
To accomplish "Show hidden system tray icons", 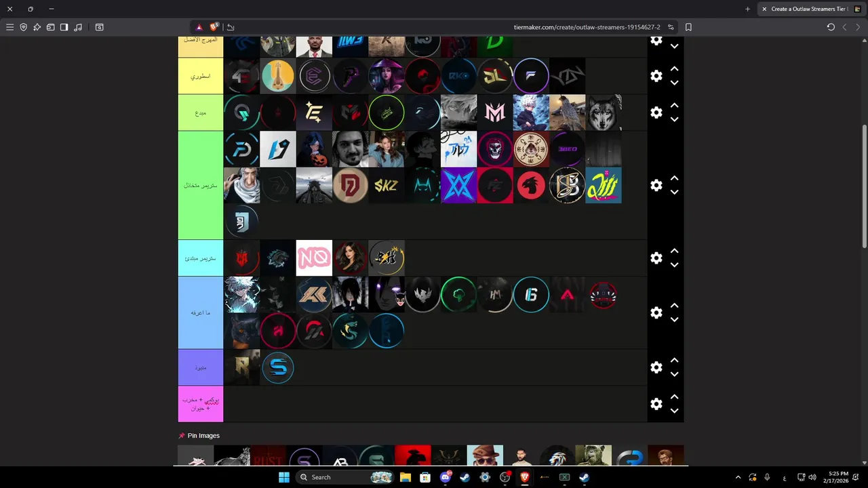I will click(738, 477).
